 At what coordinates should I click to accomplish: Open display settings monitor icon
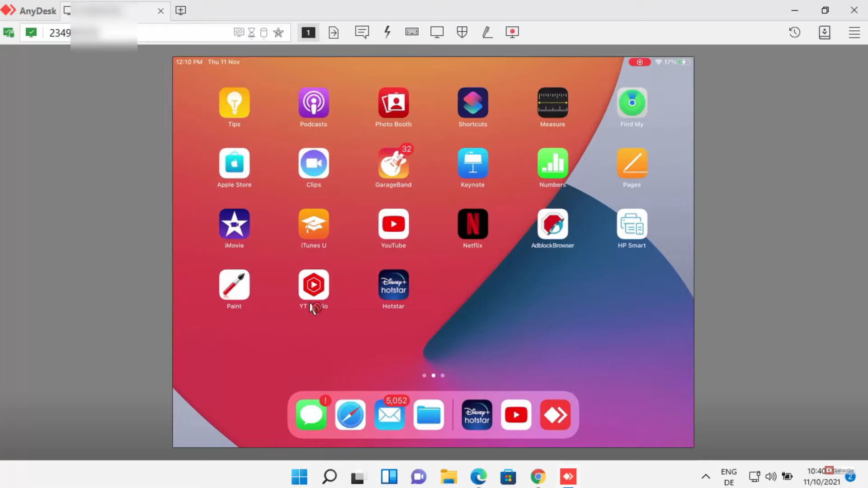point(437,32)
